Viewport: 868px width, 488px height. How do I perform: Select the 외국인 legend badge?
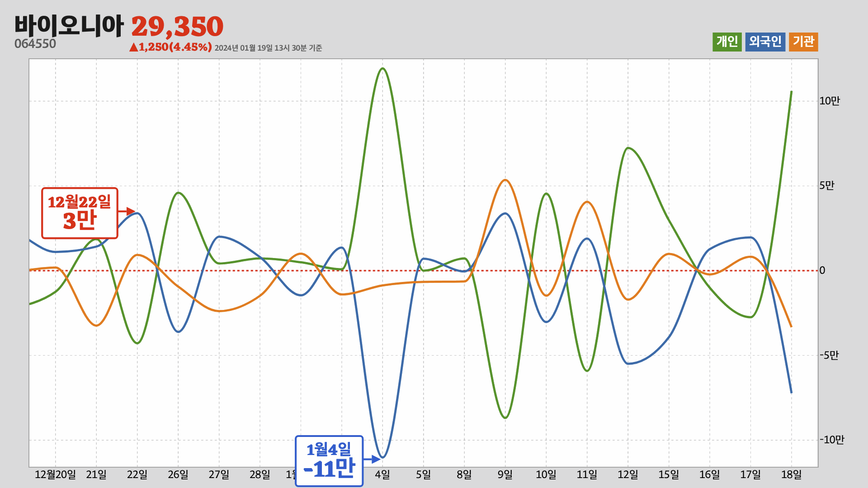click(x=765, y=42)
